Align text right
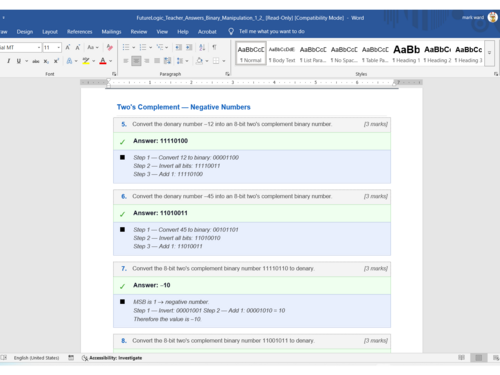 147,61
